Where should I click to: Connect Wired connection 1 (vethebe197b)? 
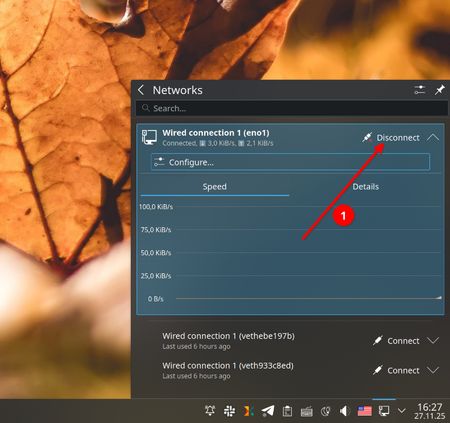[x=396, y=341]
